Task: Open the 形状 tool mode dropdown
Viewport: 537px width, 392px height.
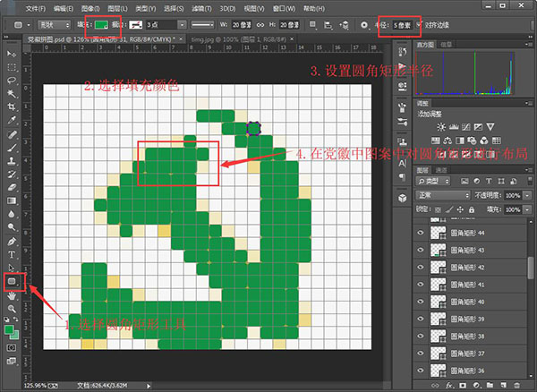Action: [54, 25]
